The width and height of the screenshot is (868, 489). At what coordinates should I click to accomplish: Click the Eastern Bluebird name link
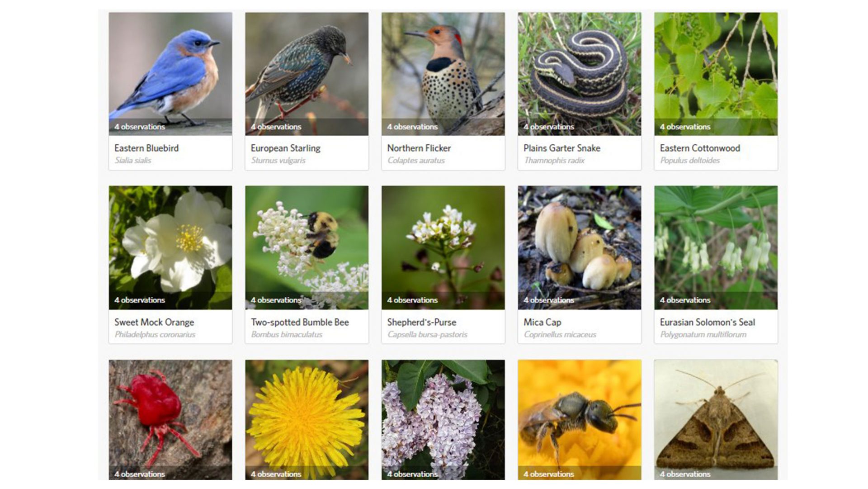146,148
